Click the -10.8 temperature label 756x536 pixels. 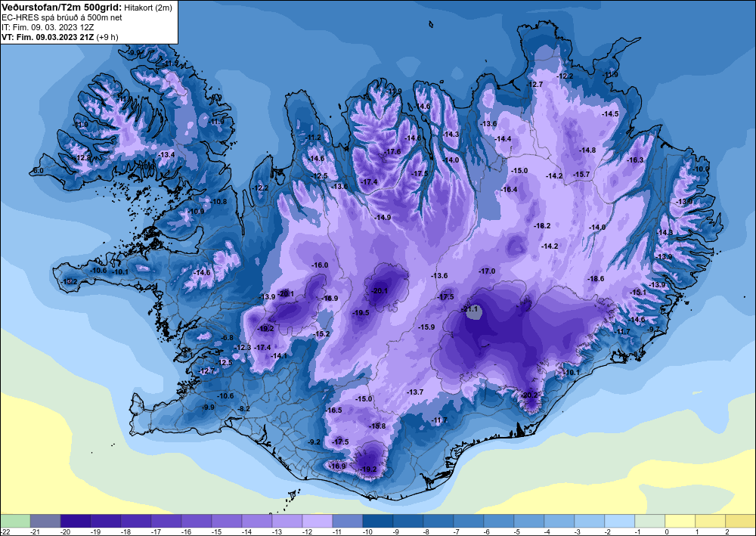tap(219, 202)
